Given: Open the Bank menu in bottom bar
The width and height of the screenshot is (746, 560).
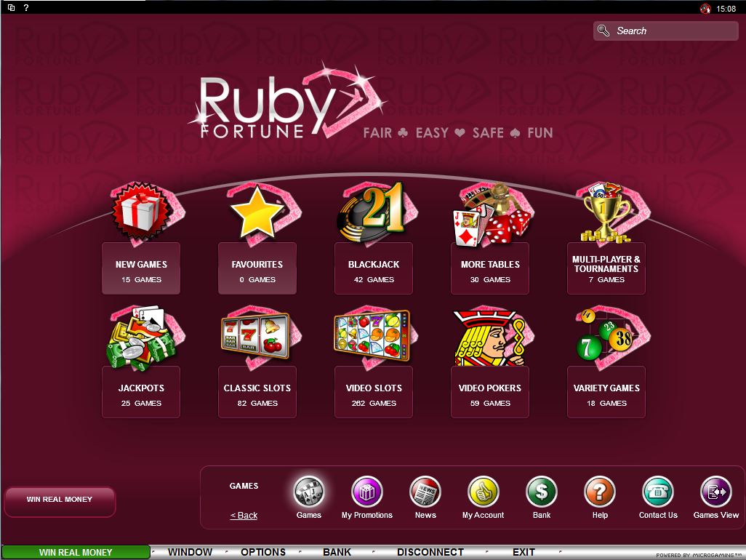Looking at the screenshot, I should click(337, 552).
